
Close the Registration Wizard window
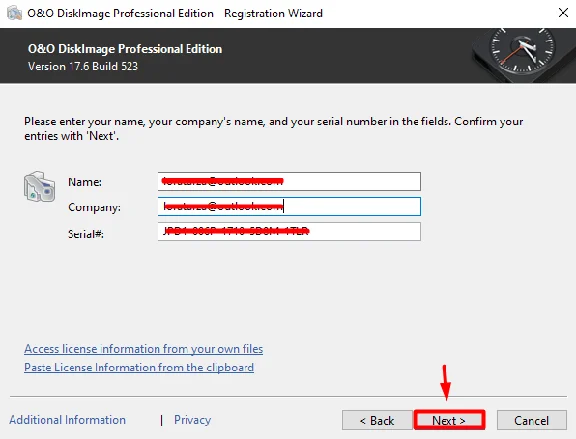tap(563, 13)
